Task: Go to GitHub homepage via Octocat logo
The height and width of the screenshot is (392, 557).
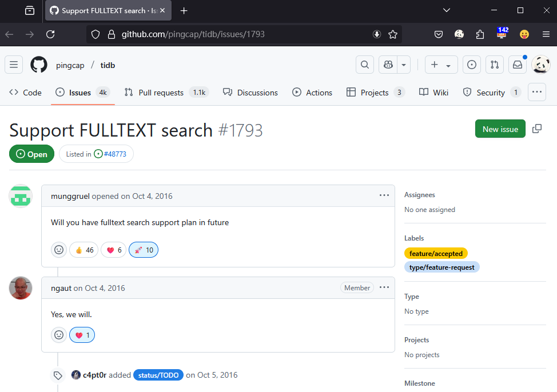Action: (39, 65)
